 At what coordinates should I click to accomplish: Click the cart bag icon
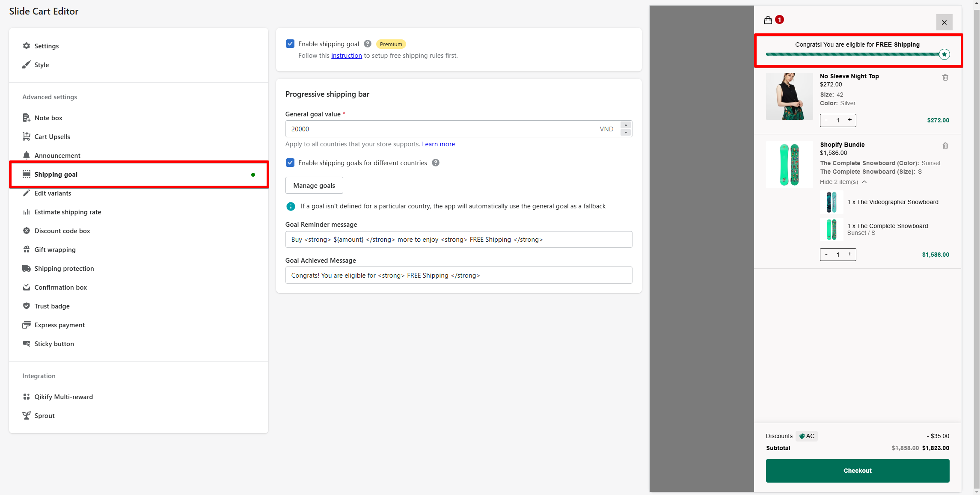pos(768,20)
